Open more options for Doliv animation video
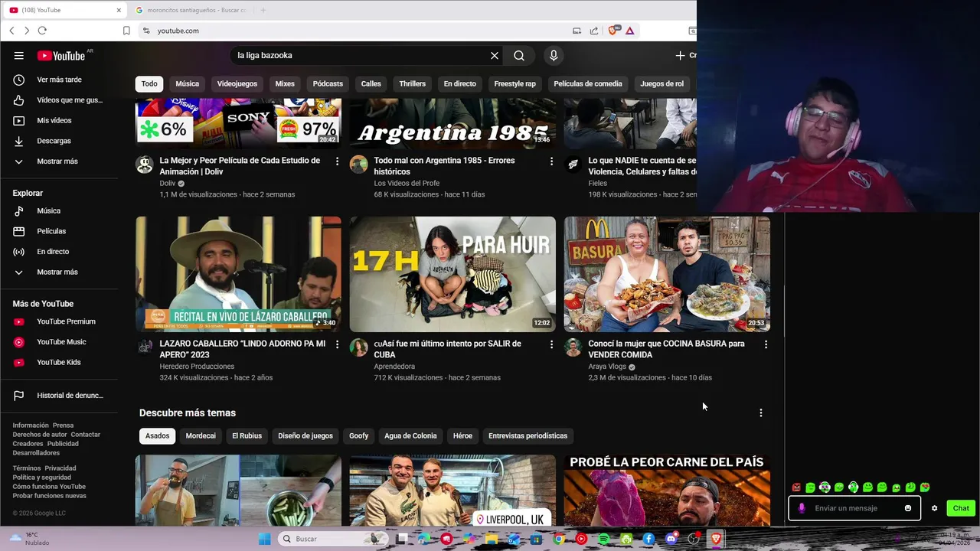980x551 pixels. point(337,161)
